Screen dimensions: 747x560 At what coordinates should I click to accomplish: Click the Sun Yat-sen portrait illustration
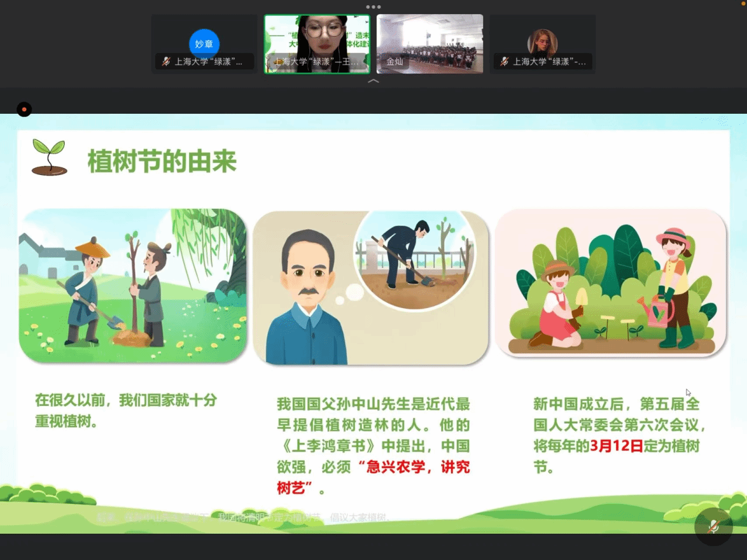coord(306,297)
